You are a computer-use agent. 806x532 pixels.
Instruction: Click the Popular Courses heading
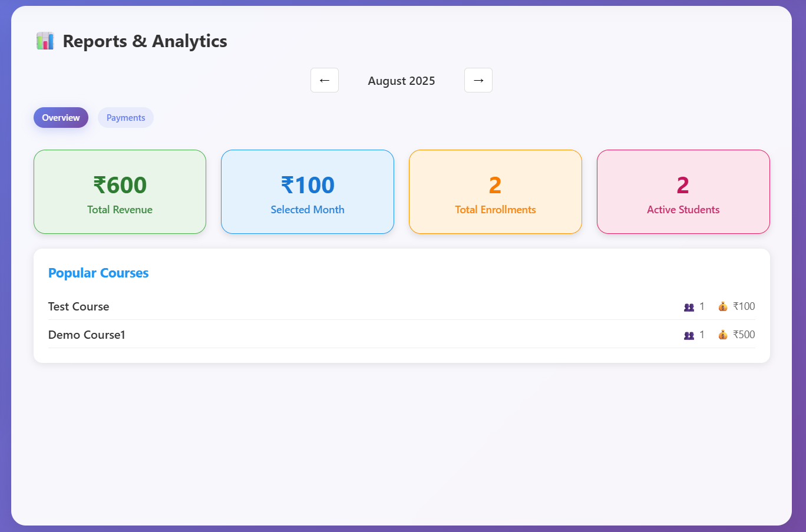tap(98, 273)
